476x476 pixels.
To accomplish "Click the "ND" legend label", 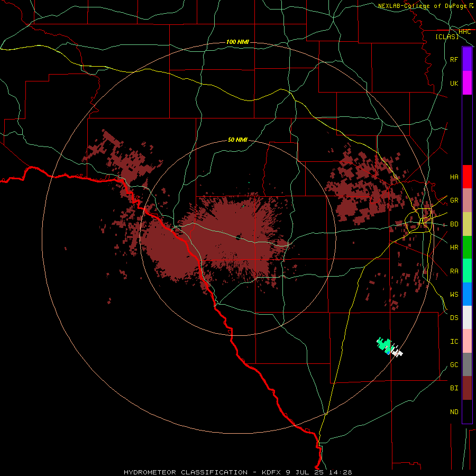I will click(454, 411).
